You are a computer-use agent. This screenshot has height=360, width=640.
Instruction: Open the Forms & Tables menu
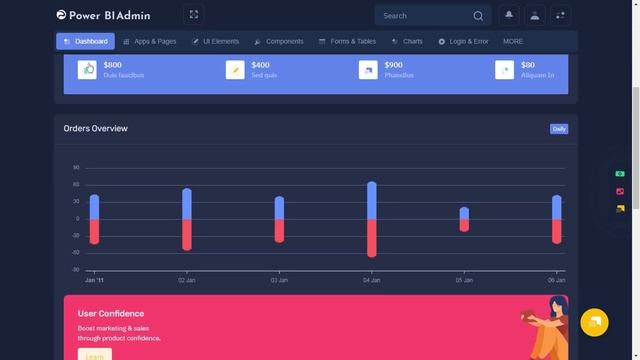click(347, 41)
